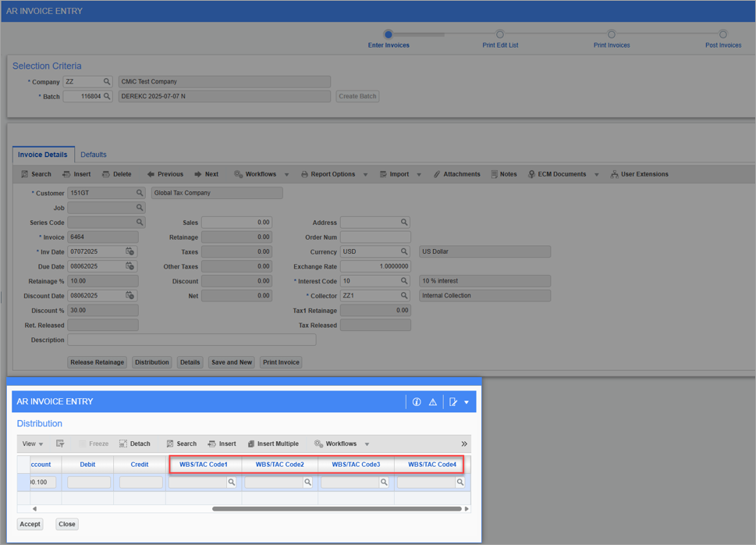The width and height of the screenshot is (756, 545).
Task: Select Post Invoices step
Action: pyautogui.click(x=722, y=34)
